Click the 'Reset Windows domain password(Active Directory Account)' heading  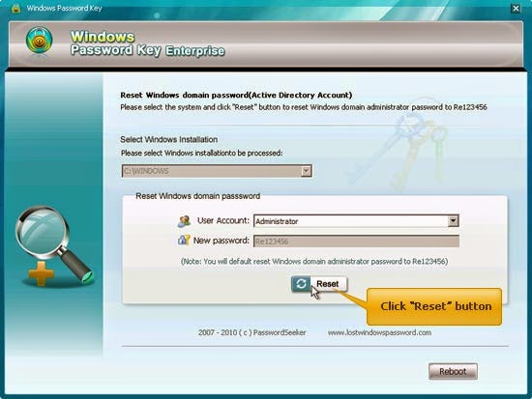point(236,96)
